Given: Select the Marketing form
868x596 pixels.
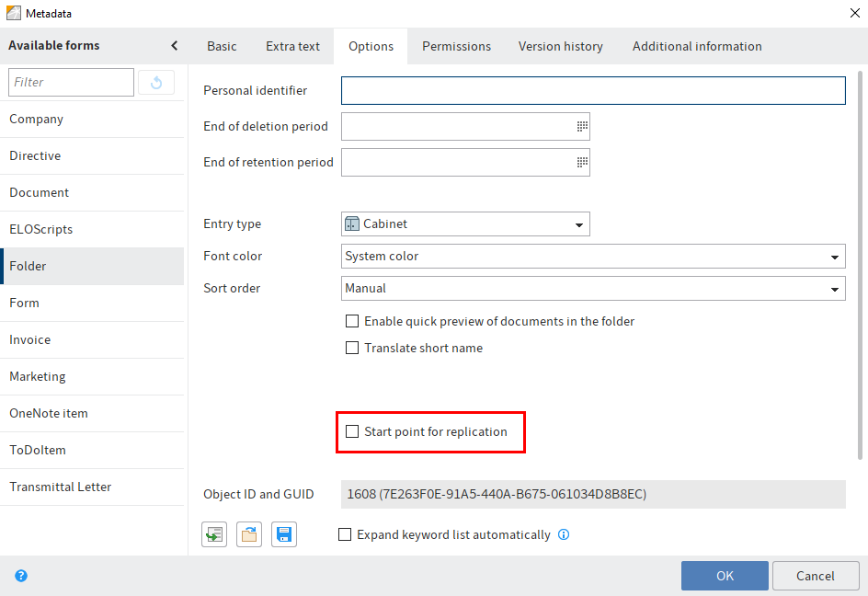Looking at the screenshot, I should 92,377.
